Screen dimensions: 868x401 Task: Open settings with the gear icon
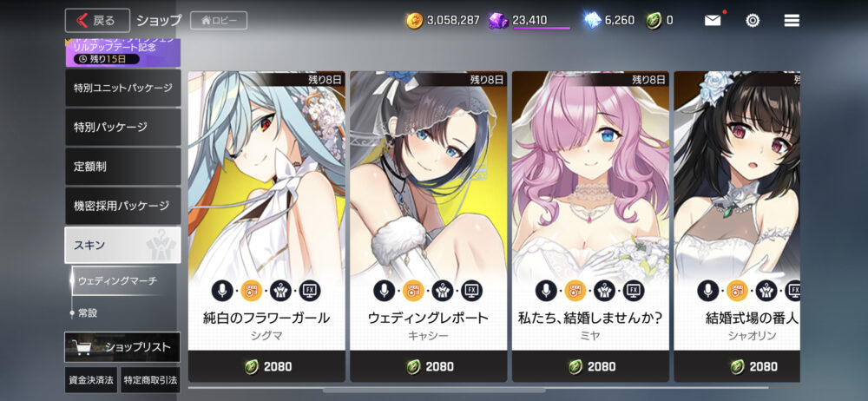click(x=753, y=21)
